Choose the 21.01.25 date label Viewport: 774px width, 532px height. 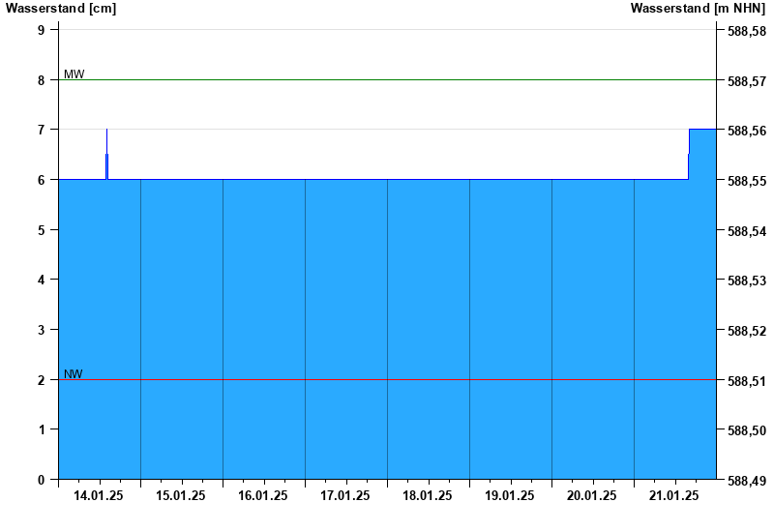point(674,495)
